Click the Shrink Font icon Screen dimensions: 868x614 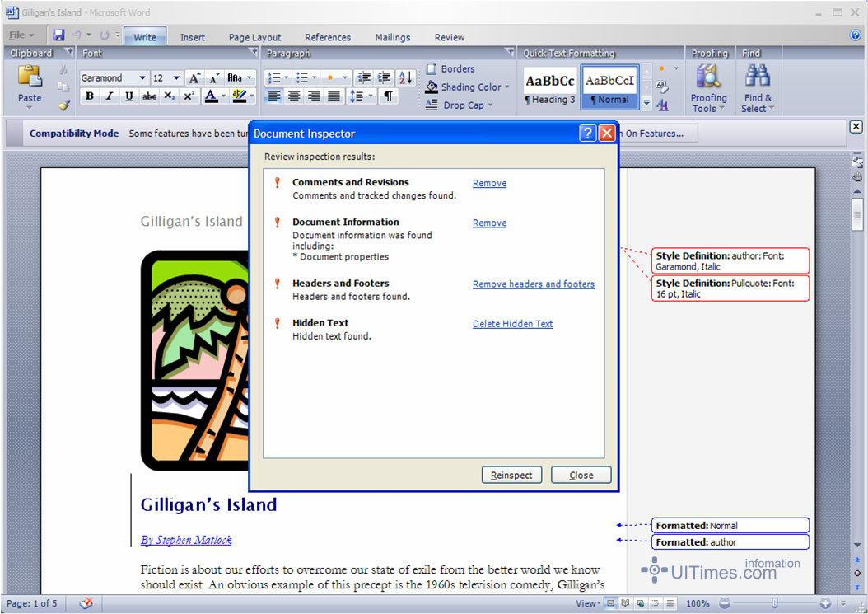pyautogui.click(x=215, y=78)
